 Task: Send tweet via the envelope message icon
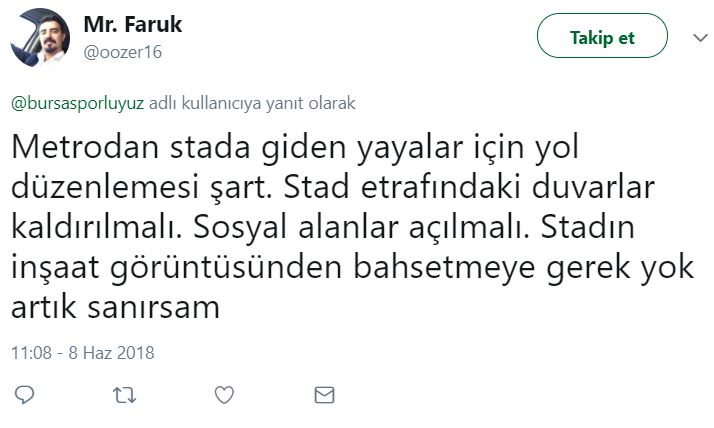324,395
